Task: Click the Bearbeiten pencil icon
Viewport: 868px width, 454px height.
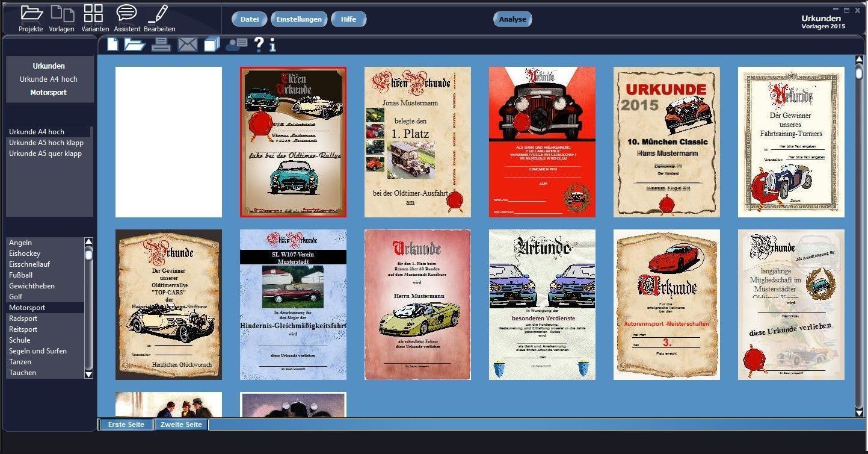Action: tap(159, 14)
